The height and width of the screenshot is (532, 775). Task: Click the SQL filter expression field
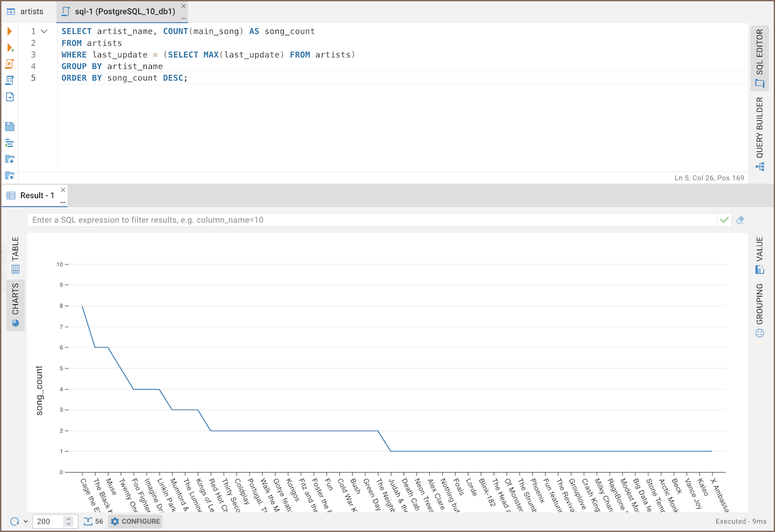371,220
